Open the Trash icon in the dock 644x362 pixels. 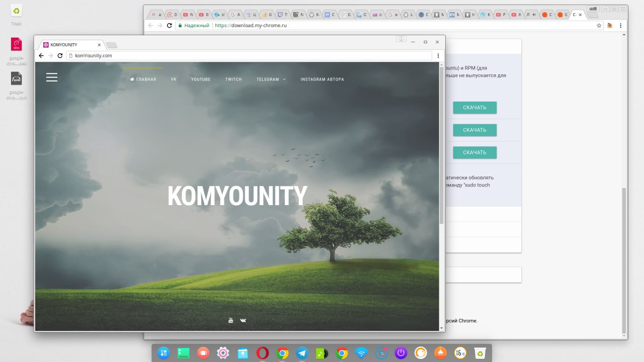pos(480,353)
